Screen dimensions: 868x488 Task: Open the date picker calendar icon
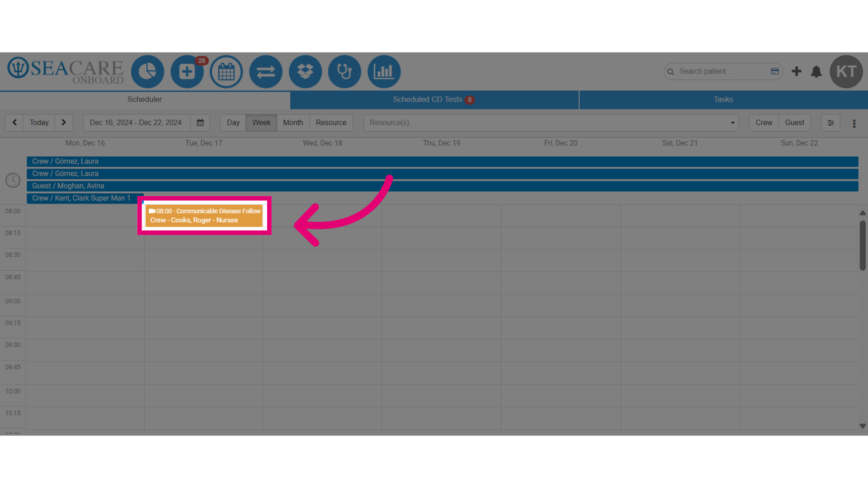point(200,122)
